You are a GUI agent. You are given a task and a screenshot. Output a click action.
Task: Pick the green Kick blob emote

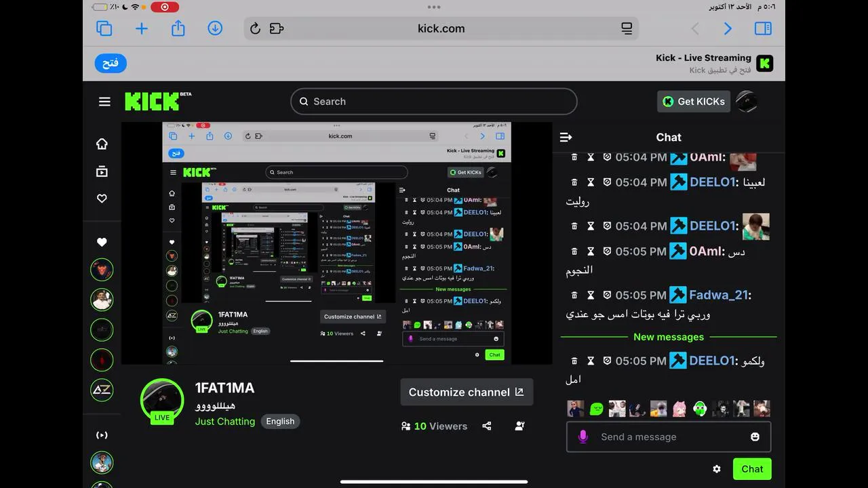596,409
